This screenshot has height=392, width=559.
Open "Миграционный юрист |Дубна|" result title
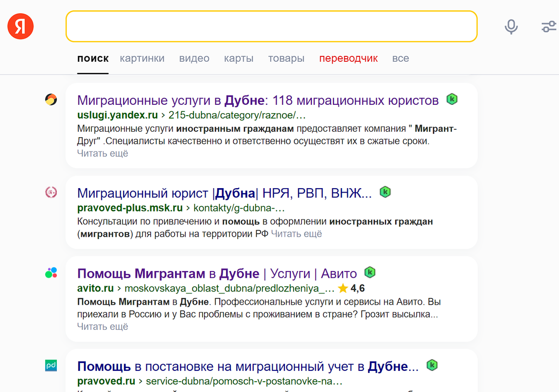[224, 193]
